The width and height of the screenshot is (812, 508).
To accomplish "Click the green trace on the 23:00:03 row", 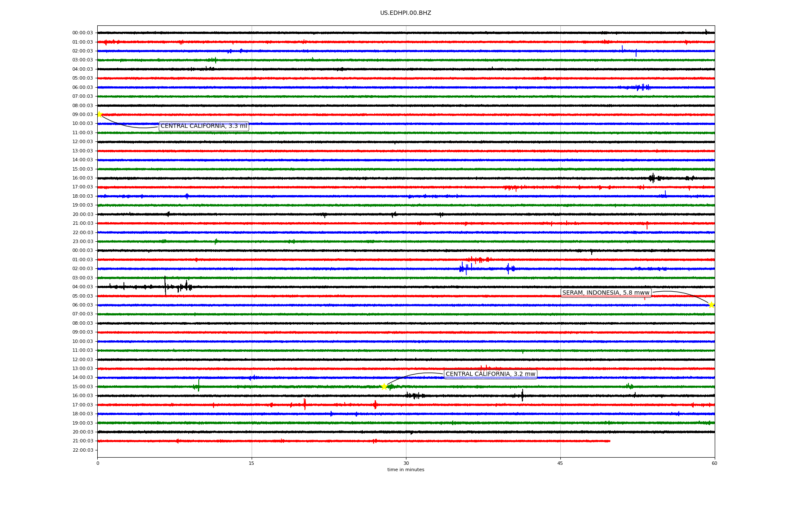I will pyautogui.click(x=338, y=242).
